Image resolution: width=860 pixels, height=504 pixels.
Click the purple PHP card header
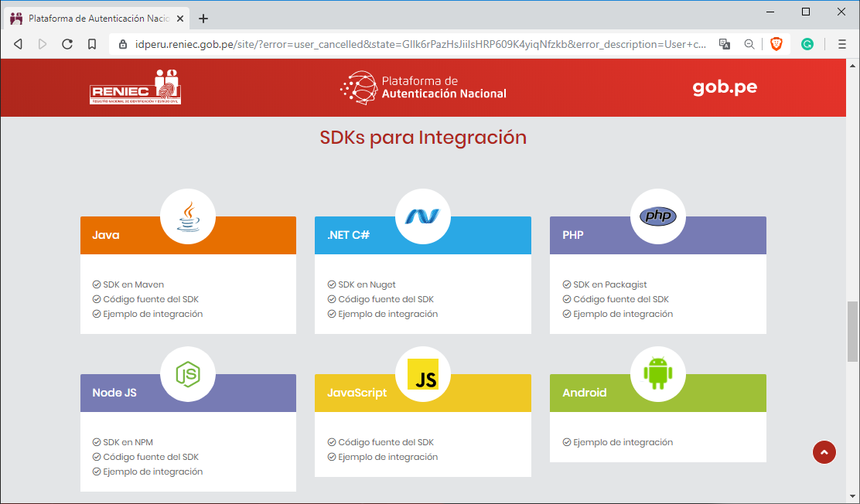point(658,235)
